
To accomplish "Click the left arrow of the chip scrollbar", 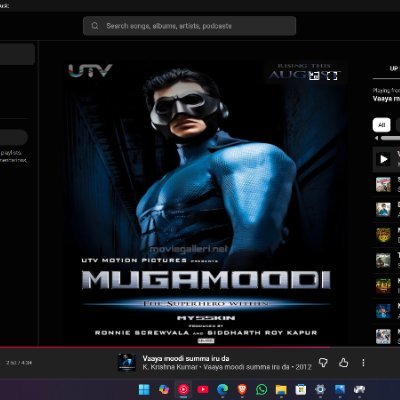I will [x=376, y=138].
